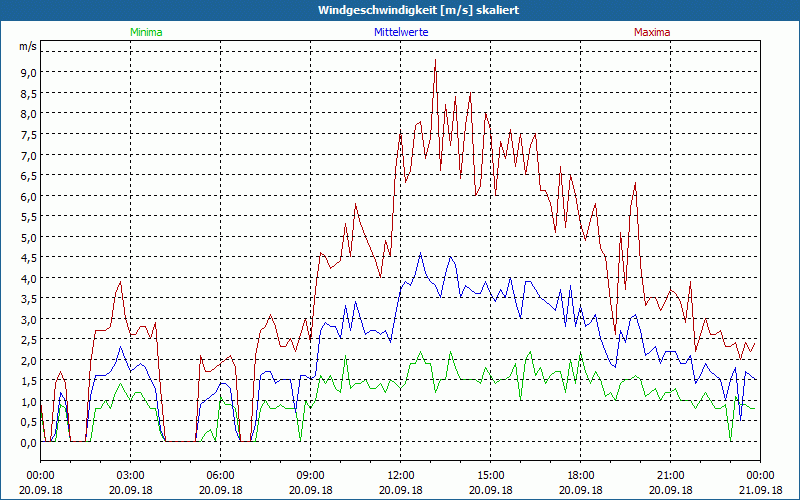The image size is (800, 500).
Task: Click the 1,0 y-axis value
Action: point(29,402)
